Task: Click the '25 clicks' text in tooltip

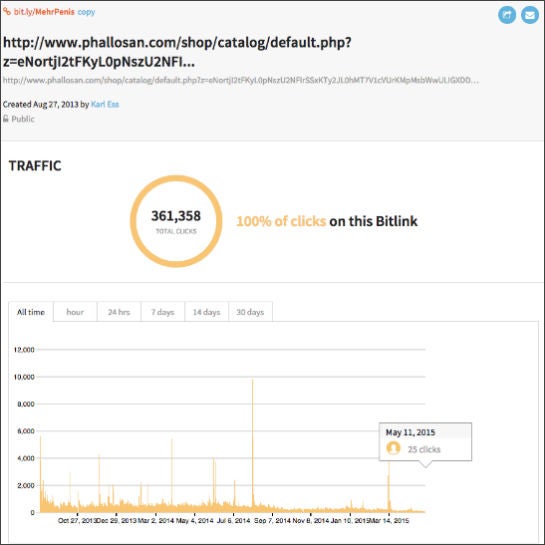Action: 424,449
